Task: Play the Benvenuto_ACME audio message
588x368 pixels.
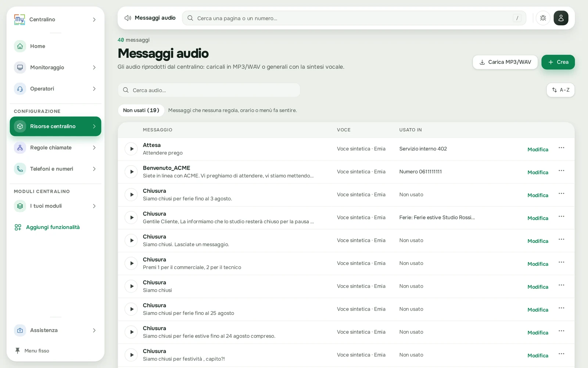Action: [x=131, y=172]
